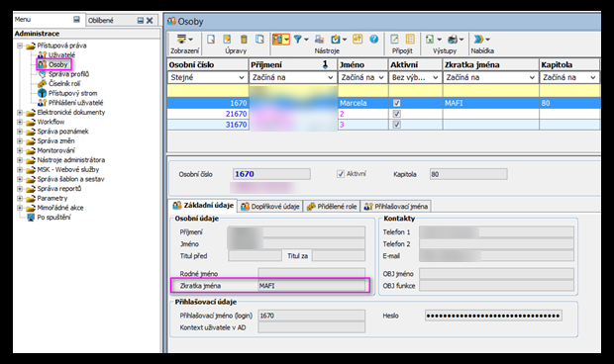The height and width of the screenshot is (364, 614).
Task: Select Správa profilů in the tree
Action: (68, 74)
